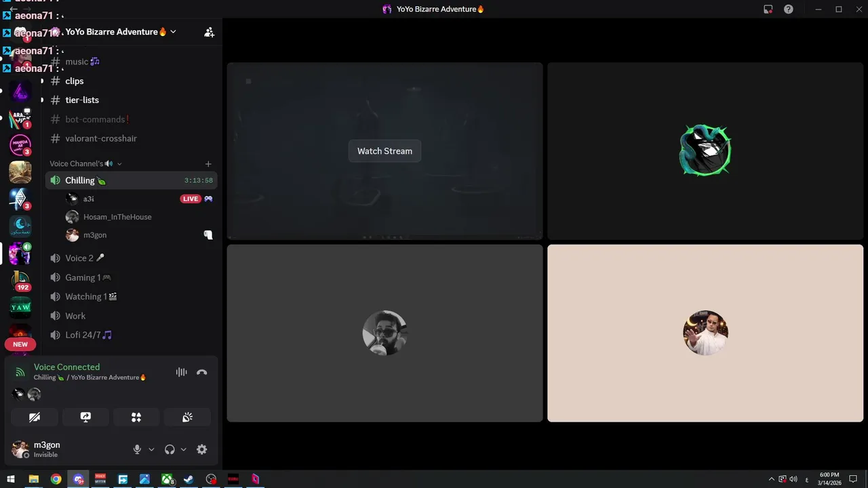Open the taskbar network icon
The width and height of the screenshot is (868, 488).
click(783, 479)
